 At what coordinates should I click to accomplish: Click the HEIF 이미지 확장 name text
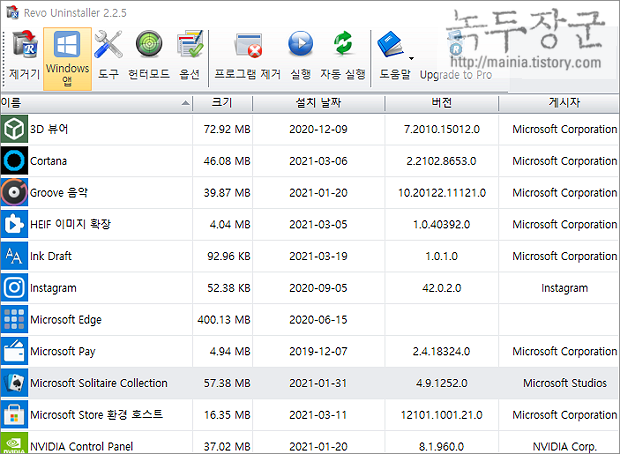coord(70,225)
